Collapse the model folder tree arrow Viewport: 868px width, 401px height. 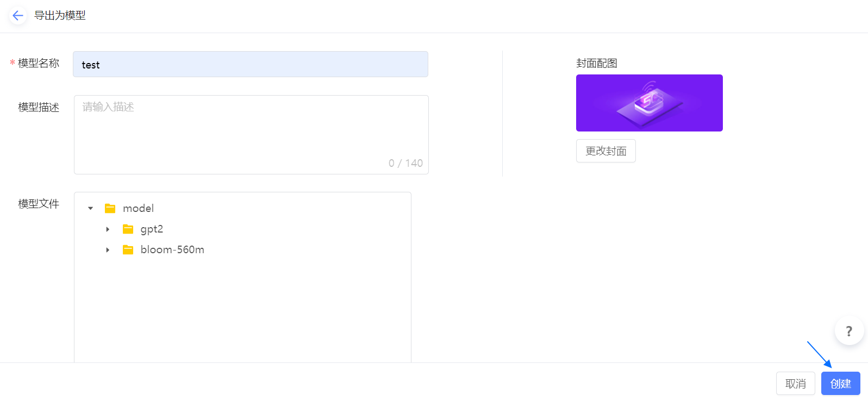[91, 208]
